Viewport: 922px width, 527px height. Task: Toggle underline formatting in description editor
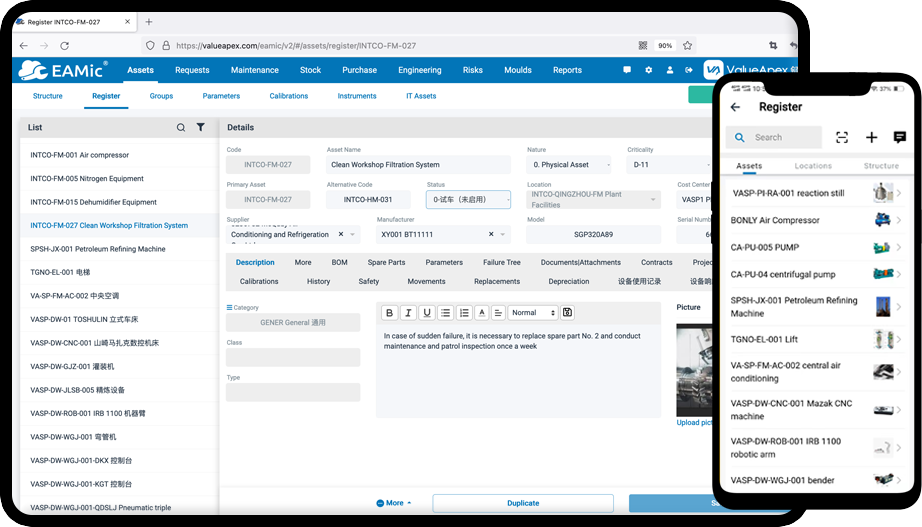pos(427,313)
